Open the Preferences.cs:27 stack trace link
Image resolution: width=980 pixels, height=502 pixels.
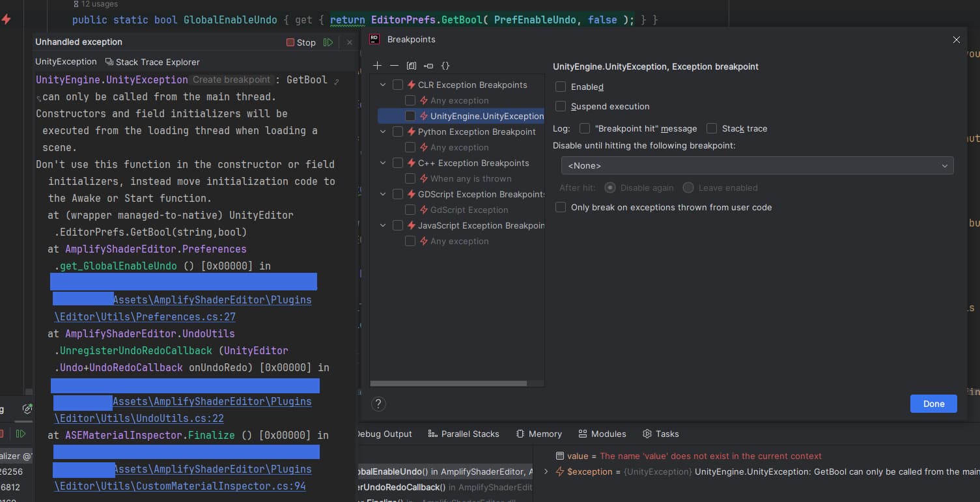145,317
